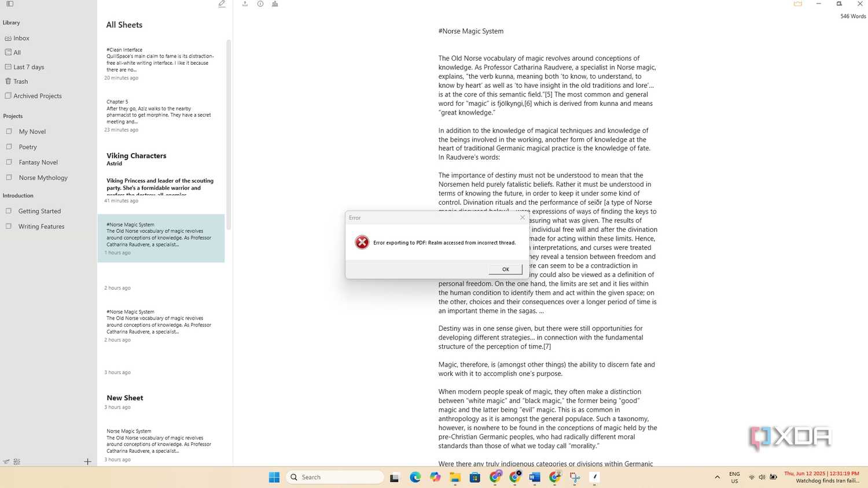Open the Viking Characters sheet
The height and width of the screenshot is (488, 868).
161,178
